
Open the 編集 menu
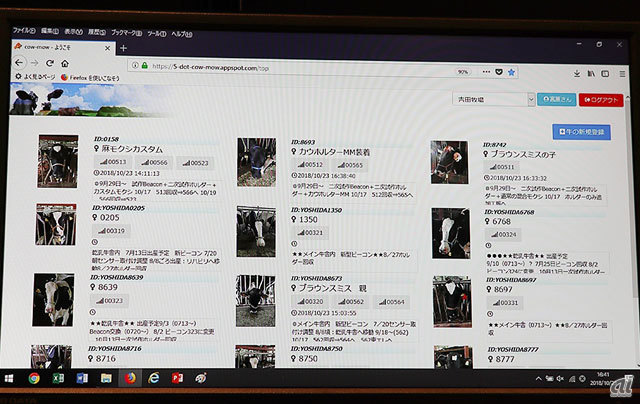[50, 31]
